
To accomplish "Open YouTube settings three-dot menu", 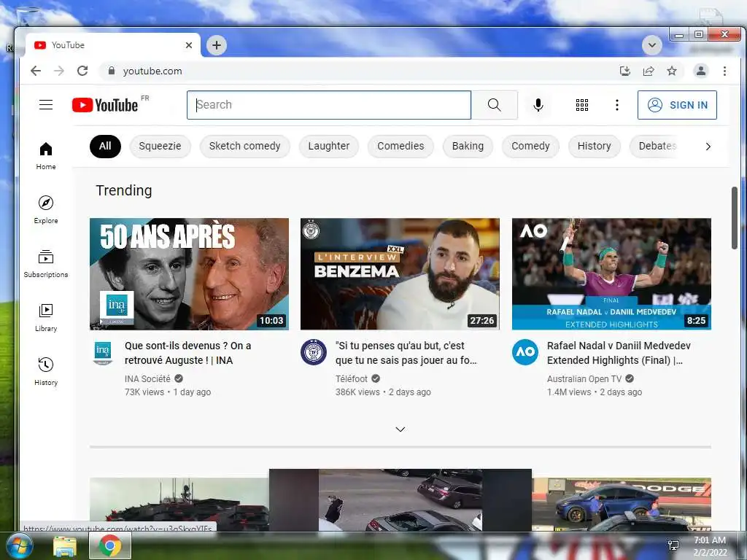I will pos(617,105).
